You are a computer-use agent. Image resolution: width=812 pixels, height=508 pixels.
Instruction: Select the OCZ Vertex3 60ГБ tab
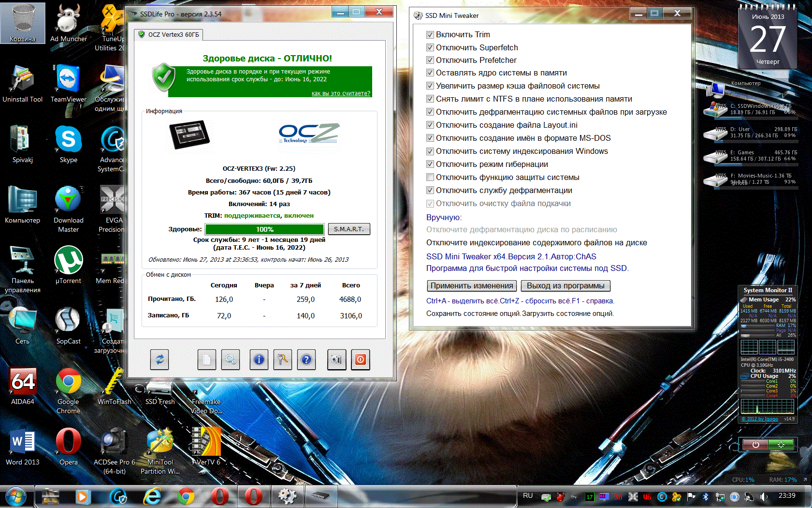coord(169,35)
